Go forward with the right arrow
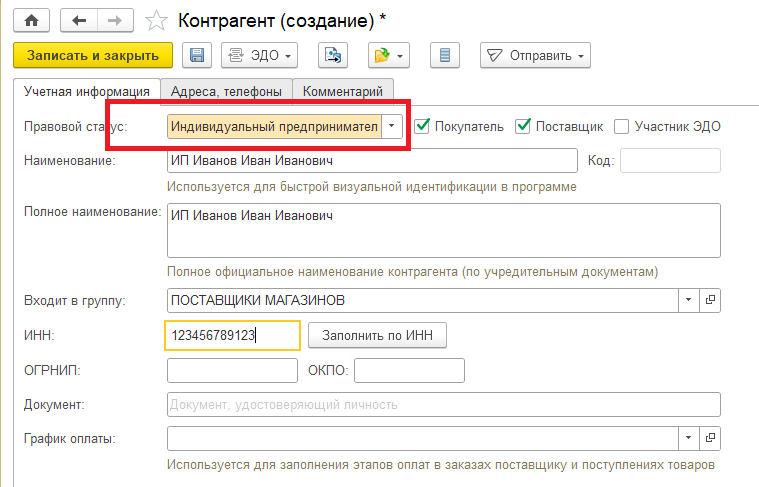This screenshot has height=487, width=759. [115, 20]
